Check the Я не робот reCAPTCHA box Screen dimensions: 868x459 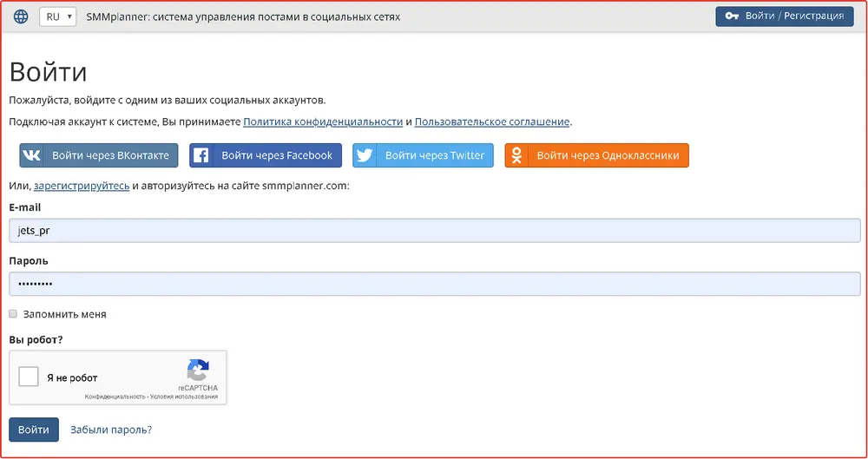(29, 377)
